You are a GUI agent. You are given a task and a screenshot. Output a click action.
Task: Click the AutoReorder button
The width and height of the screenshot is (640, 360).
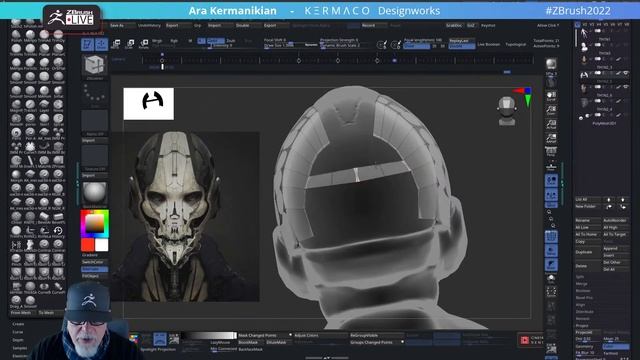[x=615, y=220]
